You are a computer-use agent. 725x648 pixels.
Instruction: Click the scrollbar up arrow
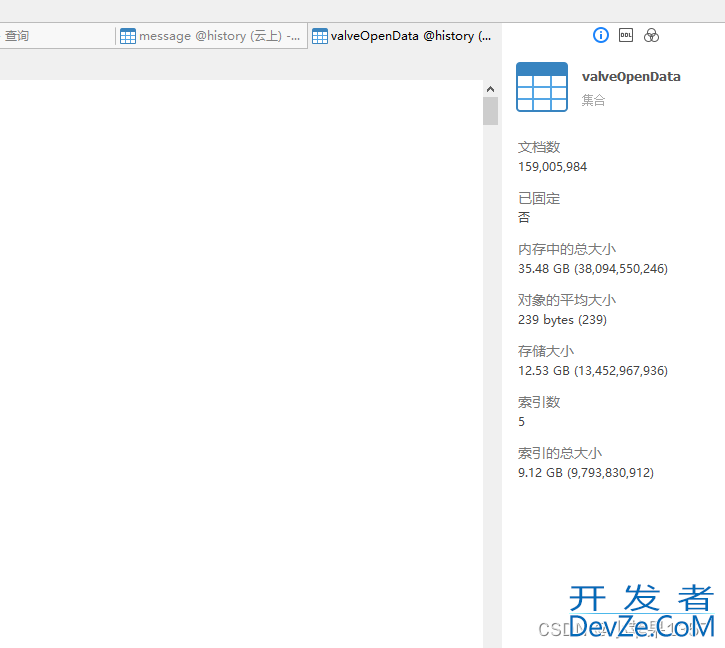[491, 89]
